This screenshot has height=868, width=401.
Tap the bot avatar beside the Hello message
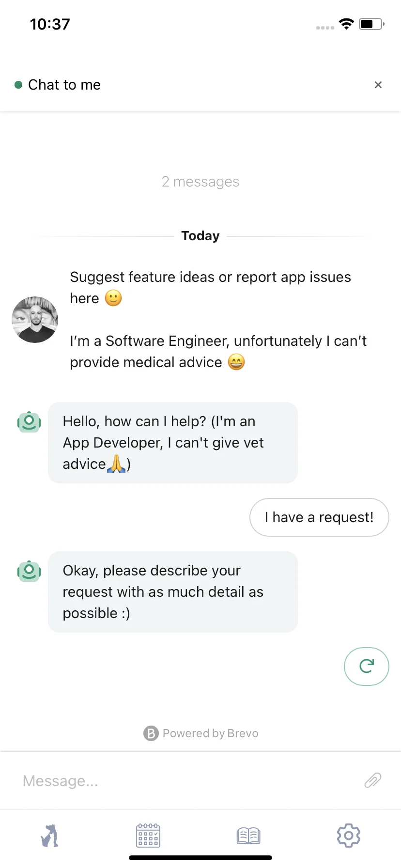tap(29, 422)
